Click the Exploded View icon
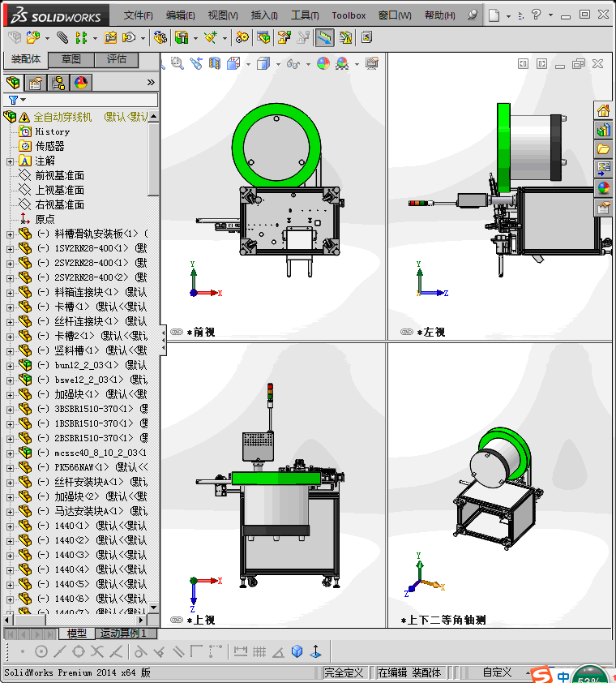The height and width of the screenshot is (683, 616). tap(284, 38)
